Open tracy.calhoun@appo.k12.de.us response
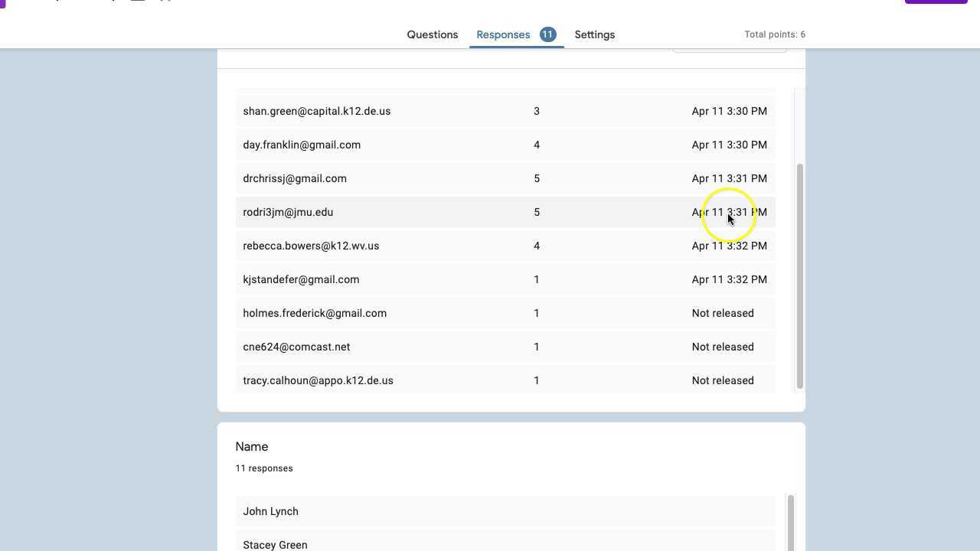Image resolution: width=980 pixels, height=551 pixels. tap(318, 380)
